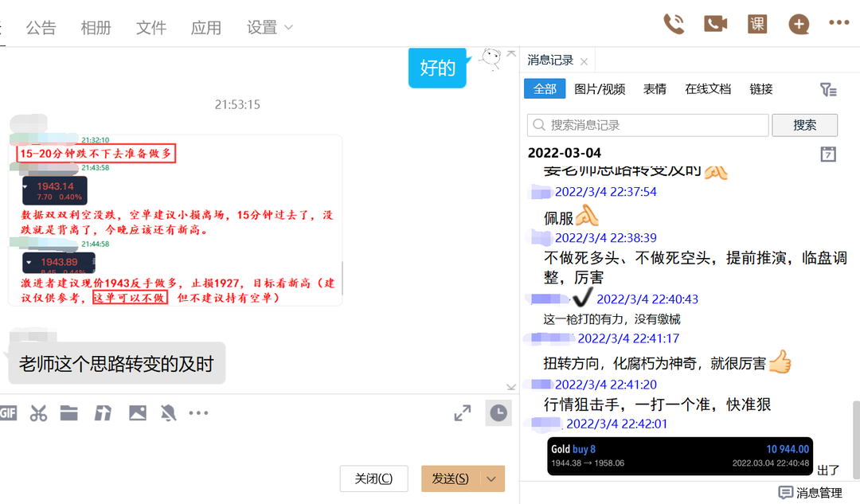Expand the 设置 dropdown

click(x=270, y=27)
